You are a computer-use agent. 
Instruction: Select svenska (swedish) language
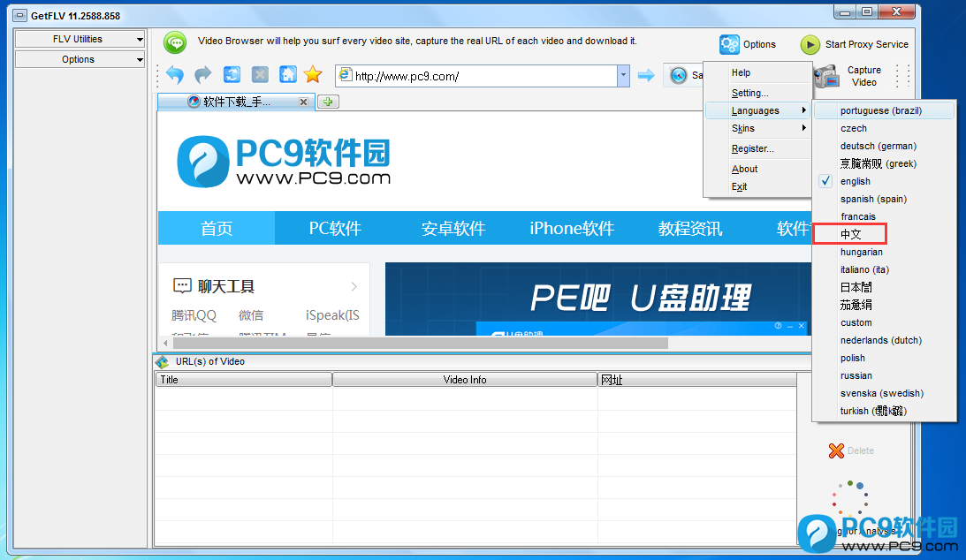884,394
